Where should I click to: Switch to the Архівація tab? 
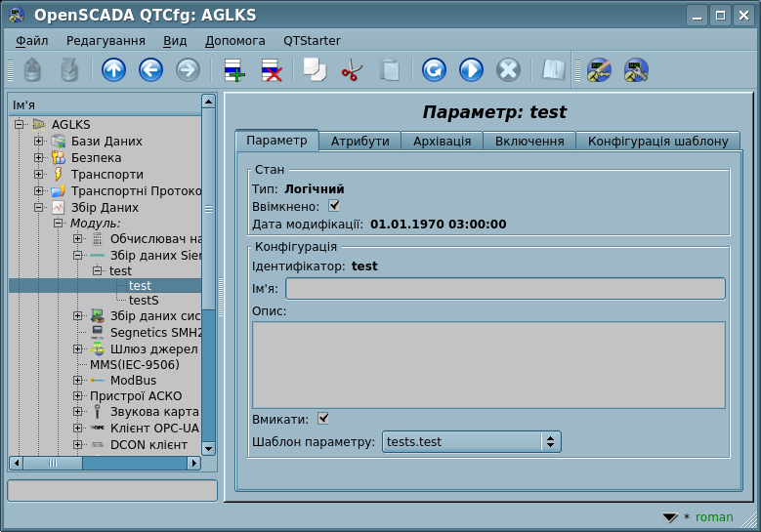442,142
